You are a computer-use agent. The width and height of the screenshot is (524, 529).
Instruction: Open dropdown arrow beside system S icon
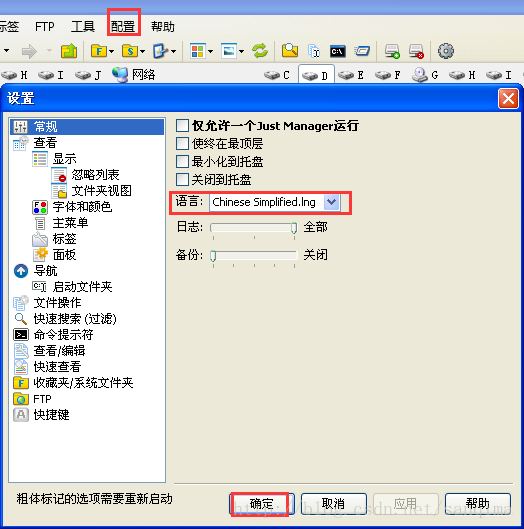(142, 52)
